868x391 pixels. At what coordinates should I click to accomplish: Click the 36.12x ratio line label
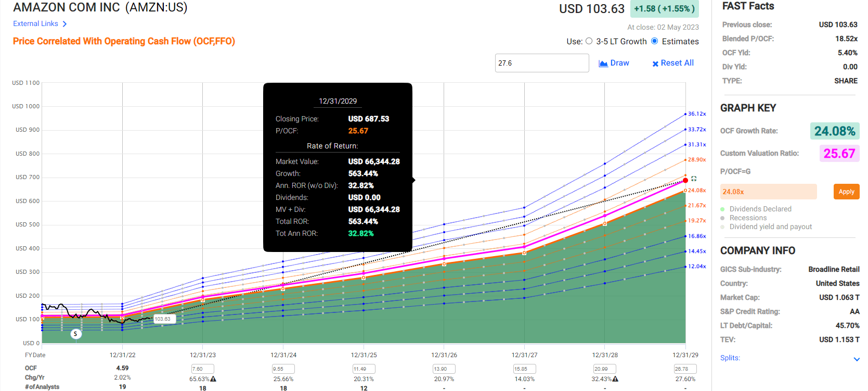(x=697, y=113)
